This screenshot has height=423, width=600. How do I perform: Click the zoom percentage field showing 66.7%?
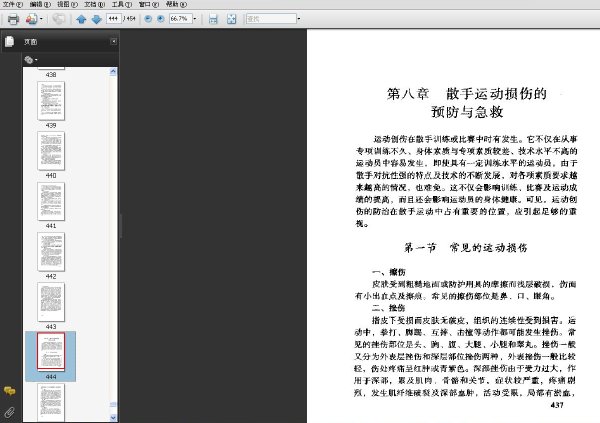[x=180, y=18]
